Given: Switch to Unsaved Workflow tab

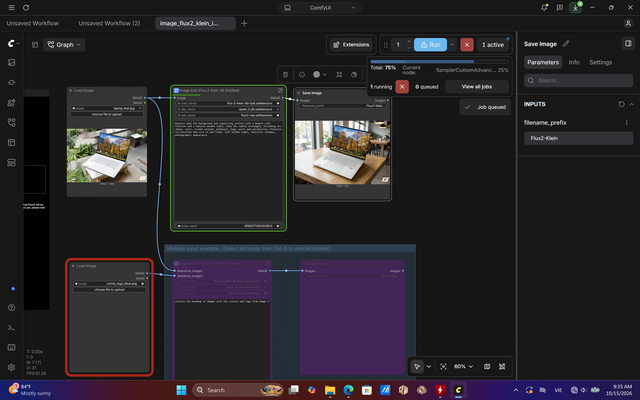Looking at the screenshot, I should point(33,23).
